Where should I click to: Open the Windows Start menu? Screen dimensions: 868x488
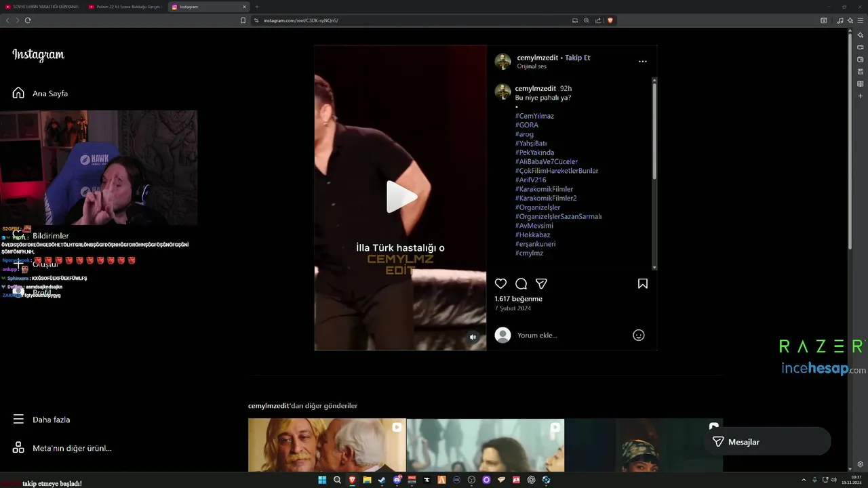pos(322,480)
